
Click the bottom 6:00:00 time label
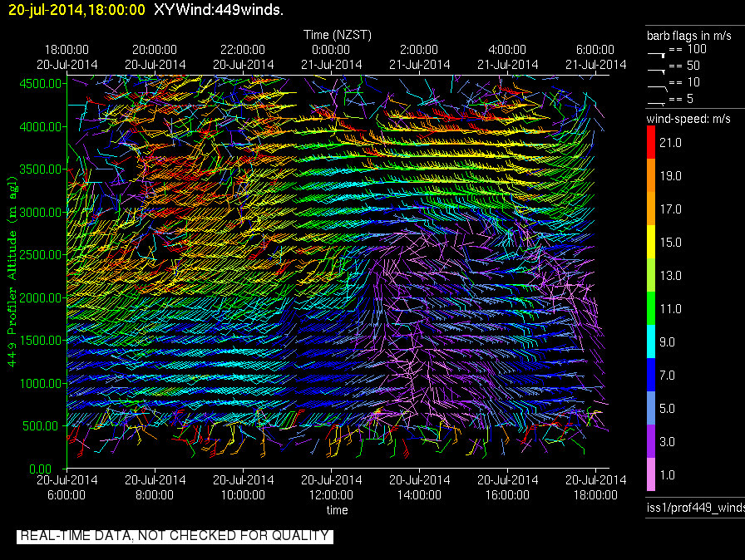point(67,495)
